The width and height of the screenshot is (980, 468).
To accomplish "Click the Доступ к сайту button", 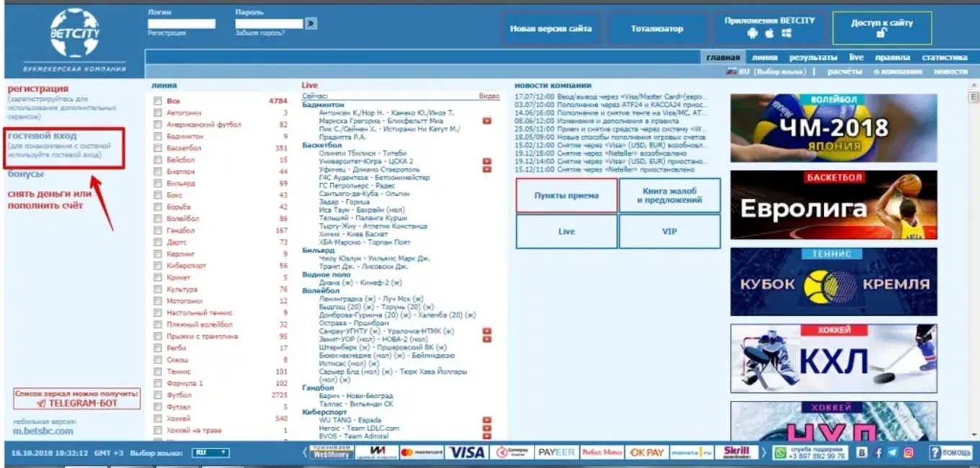I will 882,28.
